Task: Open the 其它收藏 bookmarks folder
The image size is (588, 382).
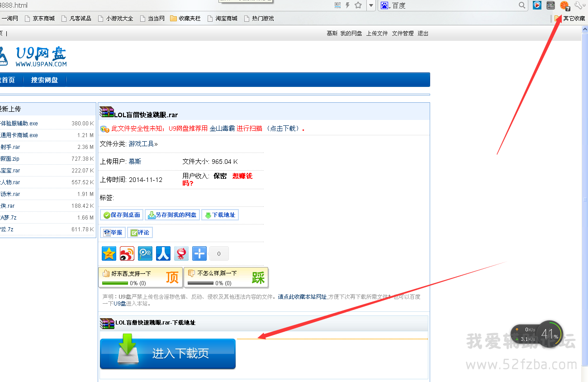Action: click(570, 19)
